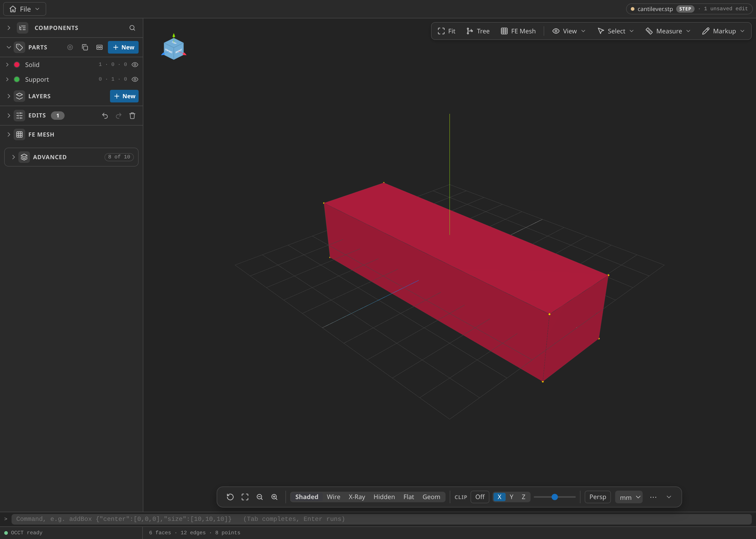Delete edits with the trash icon
Image resolution: width=756 pixels, height=539 pixels.
(132, 116)
